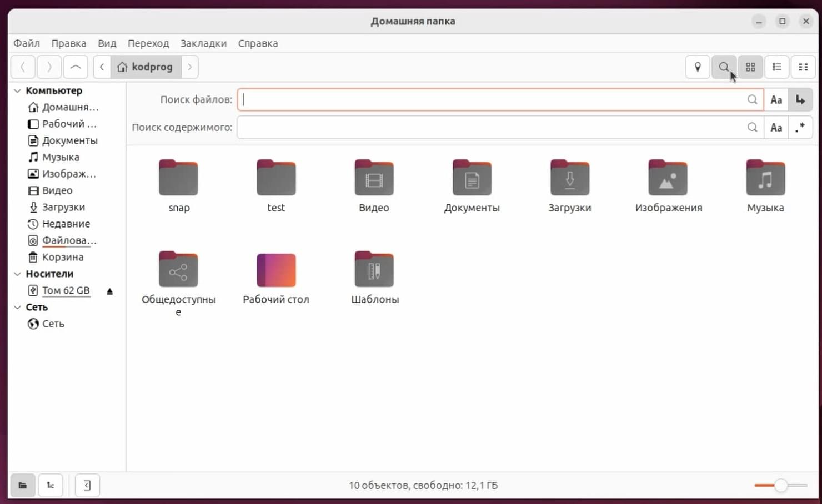
Task: Click the path bar right scroll chevron
Action: (190, 67)
